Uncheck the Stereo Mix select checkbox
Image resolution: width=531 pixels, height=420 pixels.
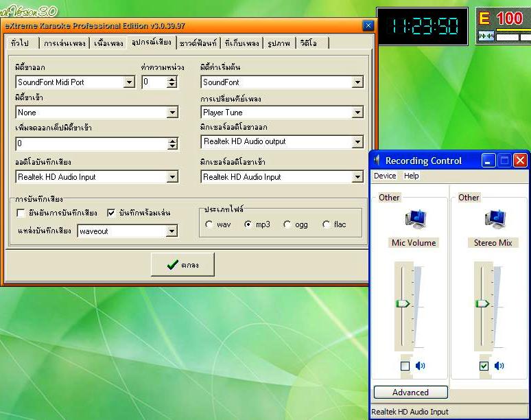pos(484,366)
